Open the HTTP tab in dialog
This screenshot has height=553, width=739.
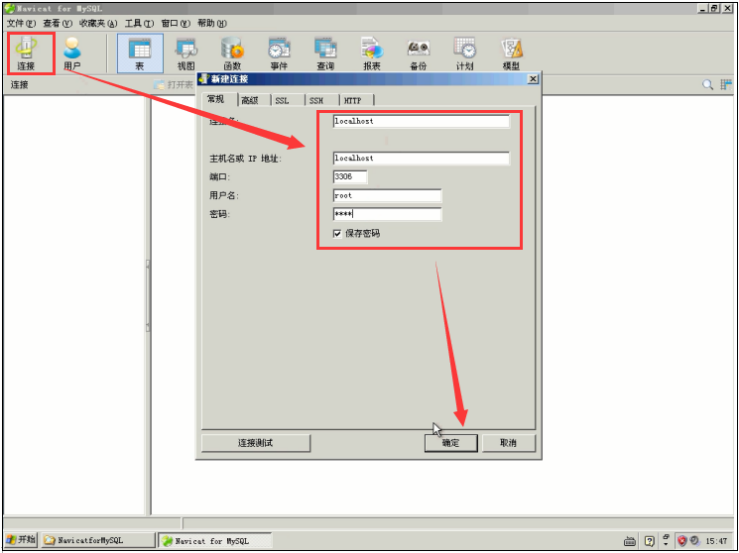coord(354,100)
